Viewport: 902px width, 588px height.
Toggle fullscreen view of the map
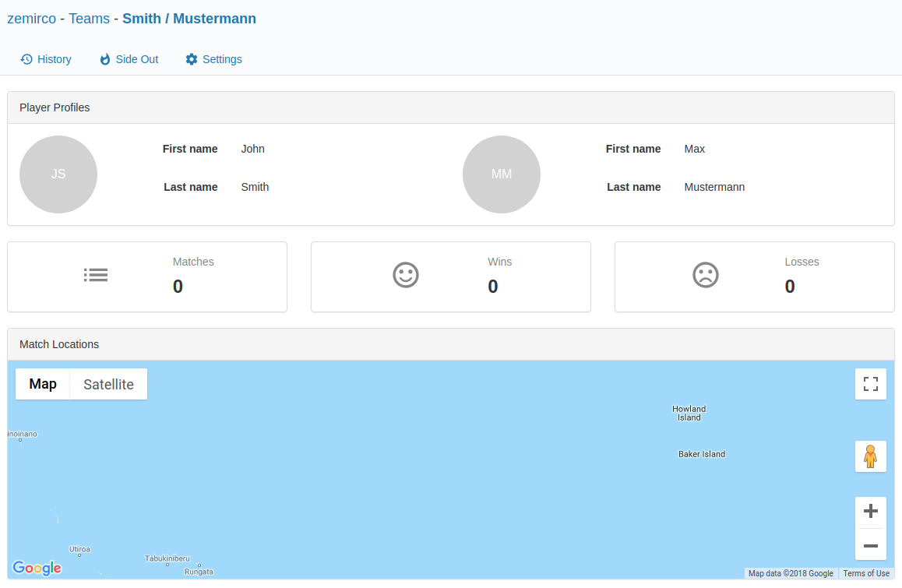(x=870, y=384)
